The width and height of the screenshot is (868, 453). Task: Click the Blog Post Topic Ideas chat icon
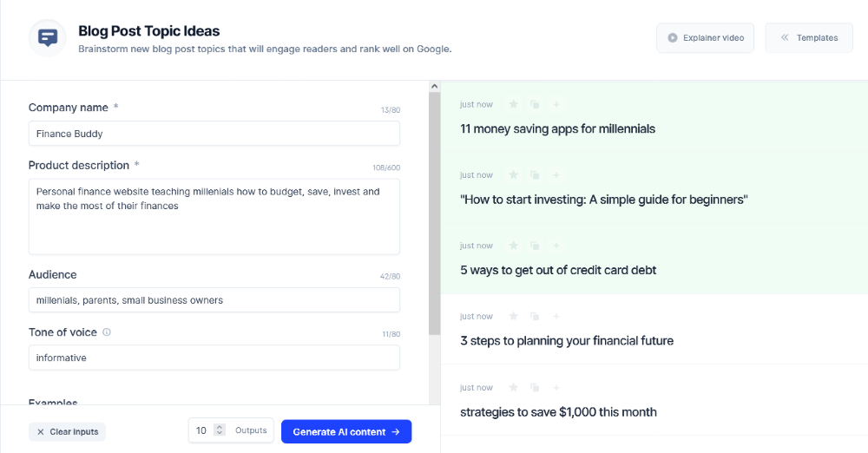click(x=48, y=37)
